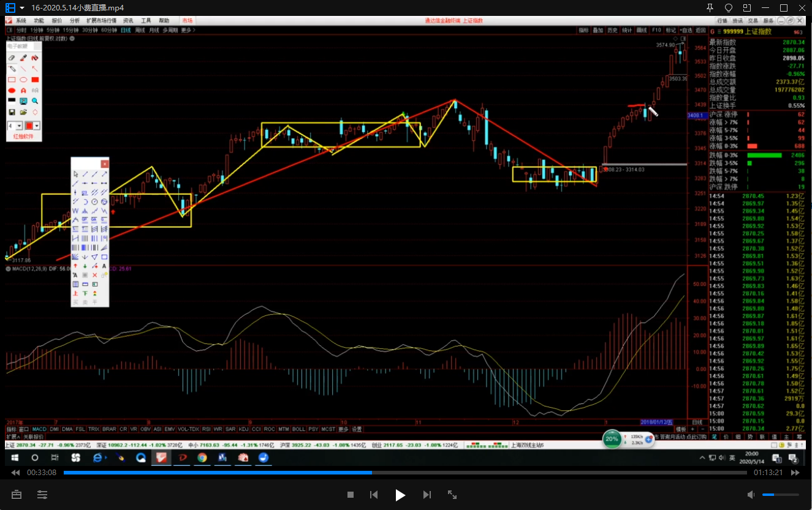Select the hollow ellipse shape tool
Image resolution: width=812 pixels, height=510 pixels.
(23, 80)
